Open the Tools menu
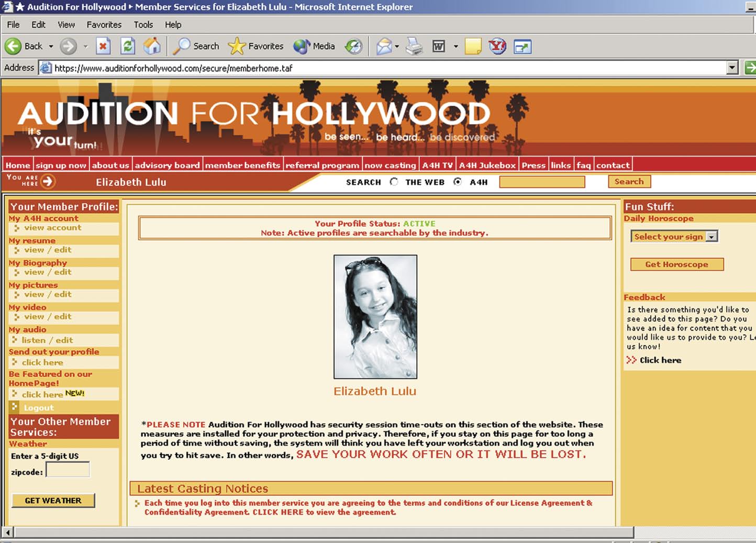 [x=143, y=25]
